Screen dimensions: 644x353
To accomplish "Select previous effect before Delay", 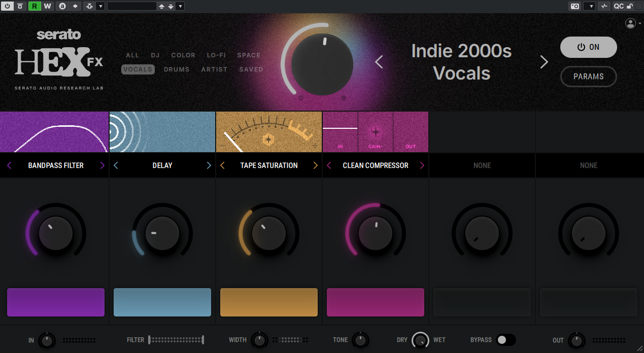I will (x=116, y=165).
